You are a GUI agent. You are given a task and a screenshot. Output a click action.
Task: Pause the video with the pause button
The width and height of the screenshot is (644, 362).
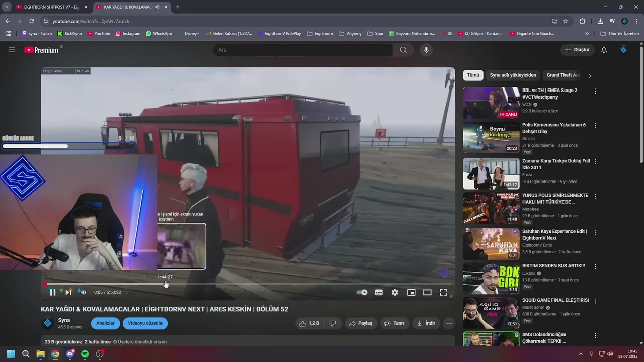(52, 292)
